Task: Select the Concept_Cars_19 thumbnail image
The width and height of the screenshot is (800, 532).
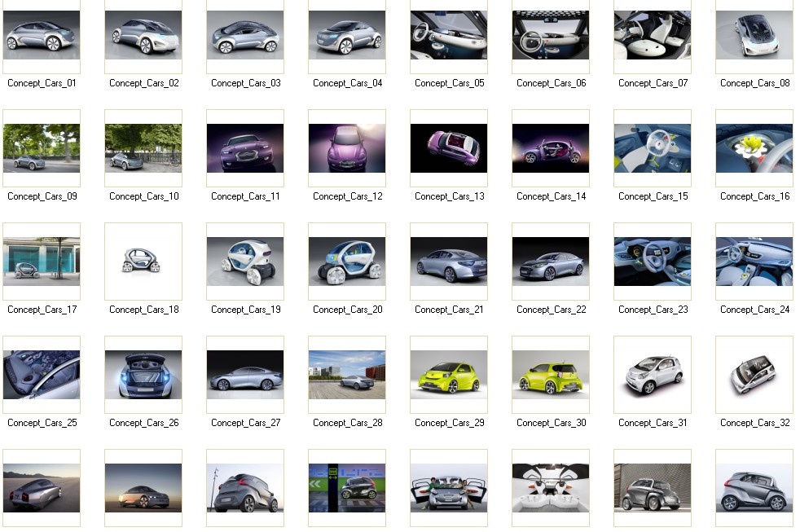Action: (245, 262)
